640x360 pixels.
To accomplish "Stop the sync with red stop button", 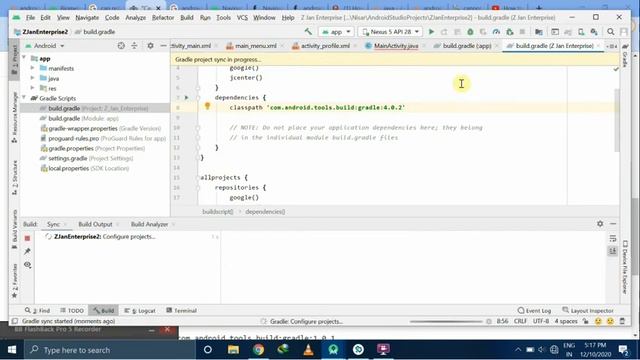I will pos(27,238).
